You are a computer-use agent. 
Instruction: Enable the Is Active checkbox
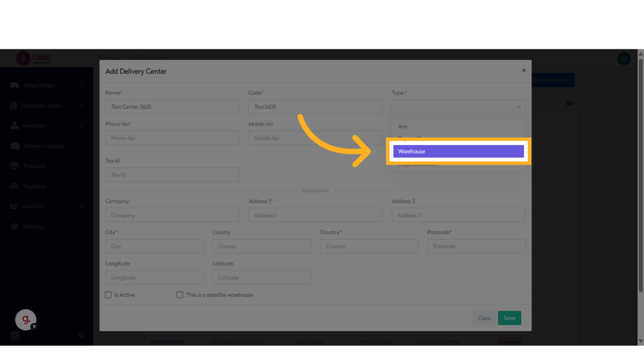click(108, 295)
